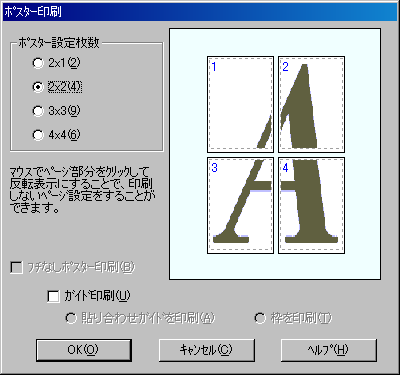Open help with the ヘルプ(H) button

(329, 350)
